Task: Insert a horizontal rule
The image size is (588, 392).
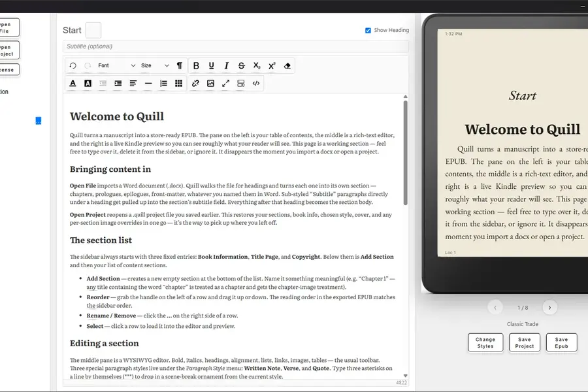Action: pyautogui.click(x=148, y=83)
